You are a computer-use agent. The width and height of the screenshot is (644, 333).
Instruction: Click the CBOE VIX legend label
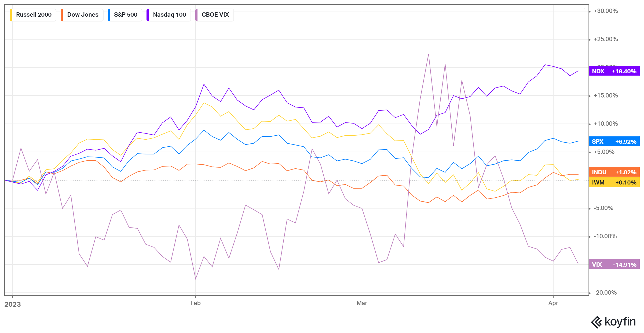(215, 15)
